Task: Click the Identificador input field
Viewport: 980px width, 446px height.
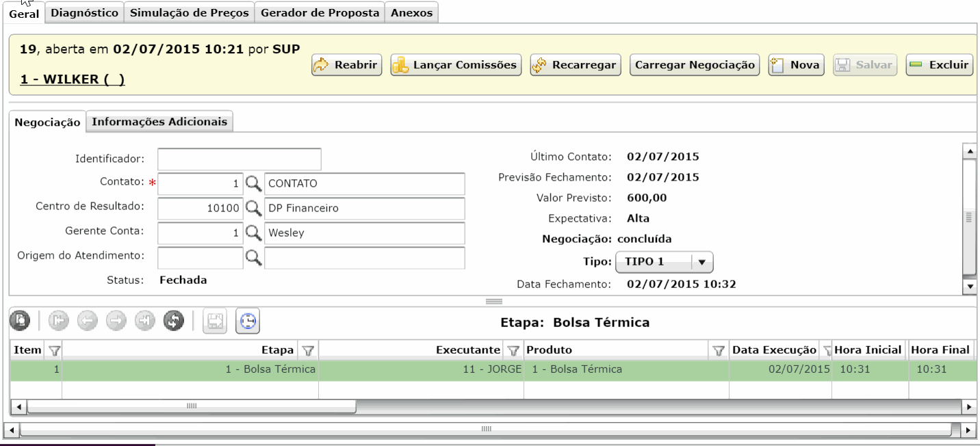Action: pos(240,159)
